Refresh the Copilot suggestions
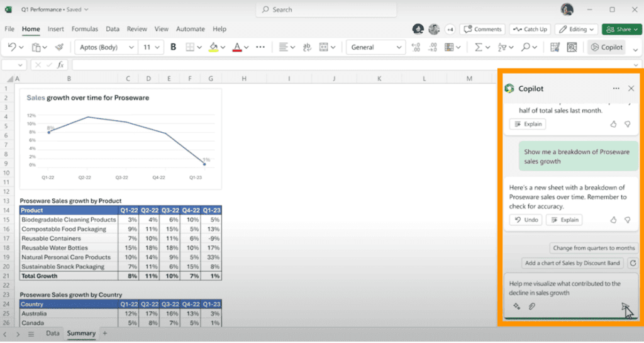Viewport: 644px width, 343px height. pos(633,263)
